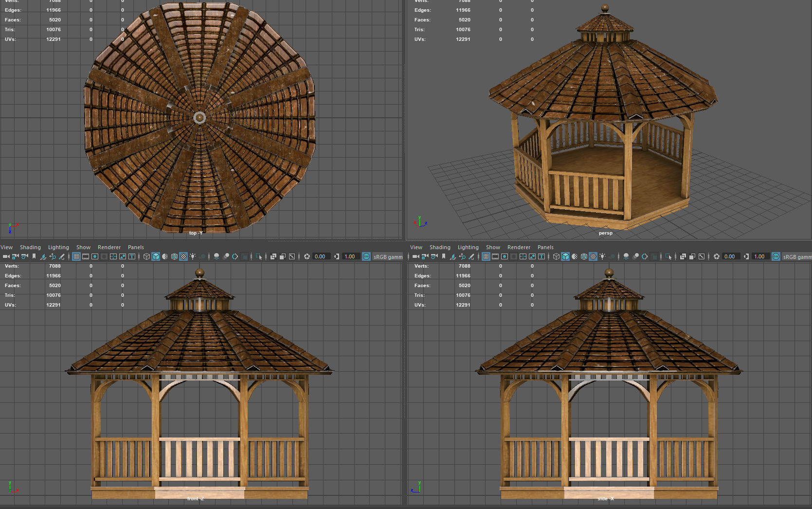Click Grease Pencil icon in side panel toolbar

[471, 256]
